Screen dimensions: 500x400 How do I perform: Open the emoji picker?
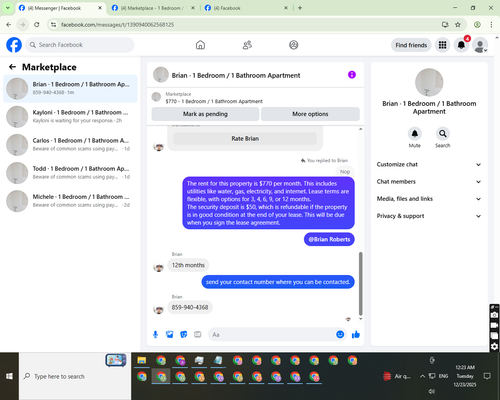point(340,334)
